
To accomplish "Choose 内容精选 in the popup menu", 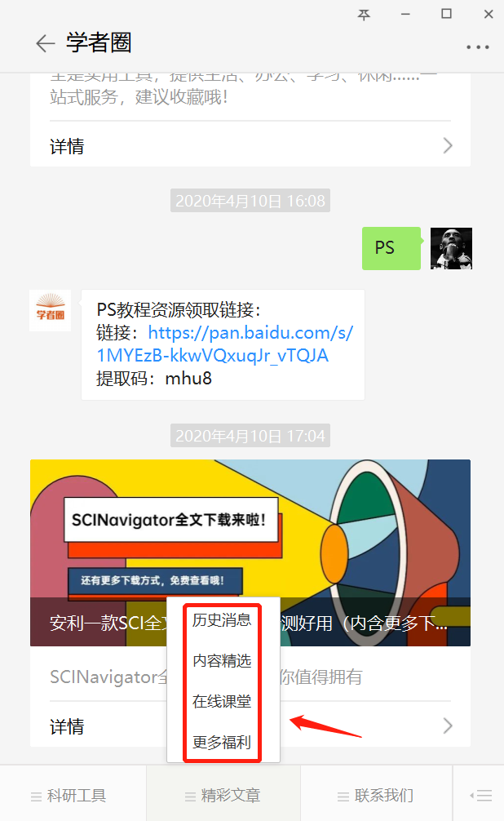I will pos(222,661).
